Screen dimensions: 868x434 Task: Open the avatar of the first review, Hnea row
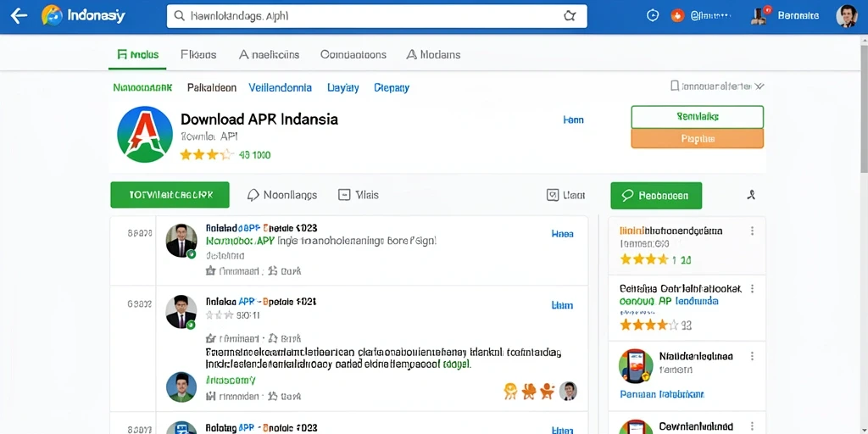[181, 241]
